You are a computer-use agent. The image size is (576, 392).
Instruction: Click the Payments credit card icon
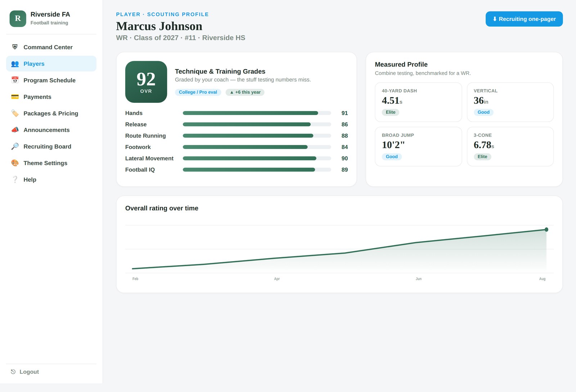(x=15, y=97)
